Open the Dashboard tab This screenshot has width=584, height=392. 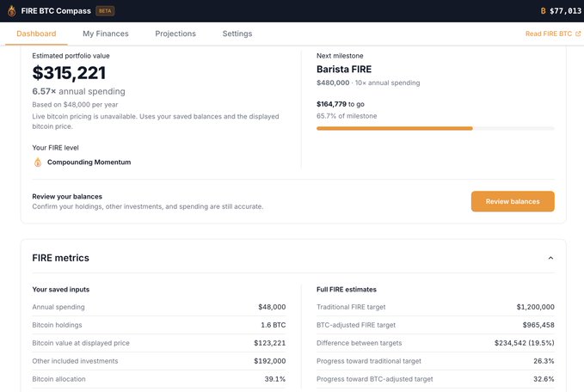click(x=36, y=34)
